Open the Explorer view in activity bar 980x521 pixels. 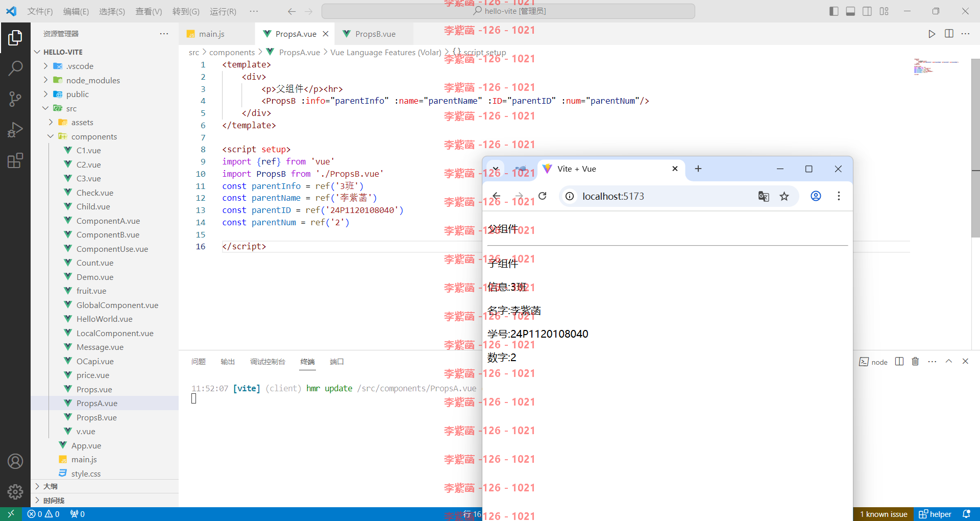(x=15, y=37)
